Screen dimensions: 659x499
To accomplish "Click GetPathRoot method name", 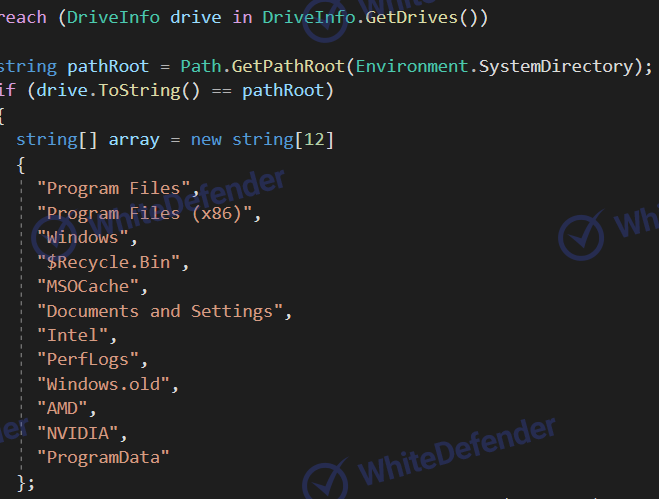I will tap(288, 66).
